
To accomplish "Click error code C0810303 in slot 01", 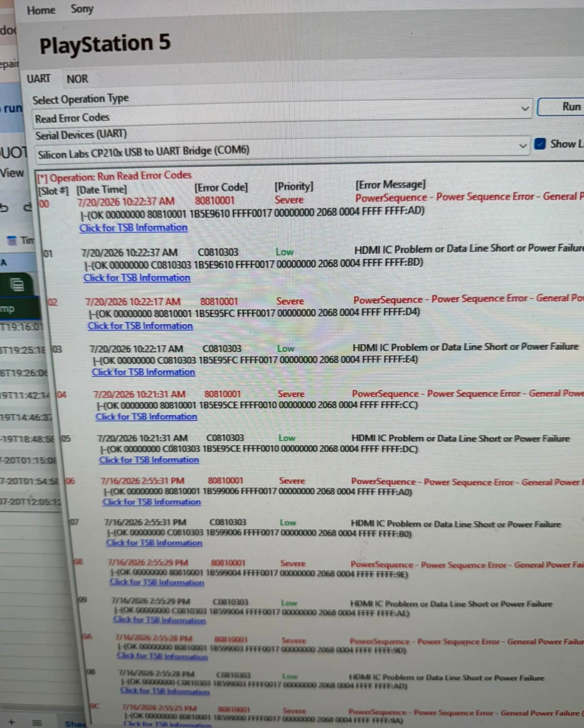I will [x=218, y=252].
